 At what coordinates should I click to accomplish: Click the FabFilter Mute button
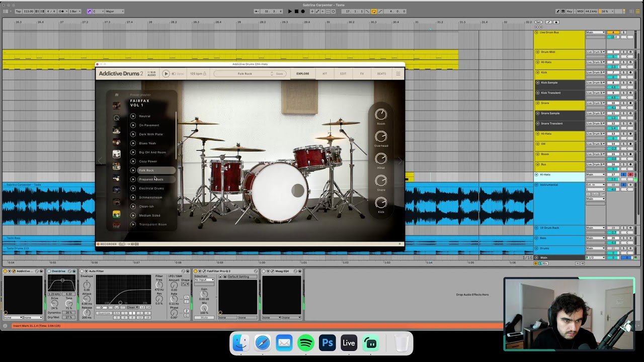(x=204, y=318)
